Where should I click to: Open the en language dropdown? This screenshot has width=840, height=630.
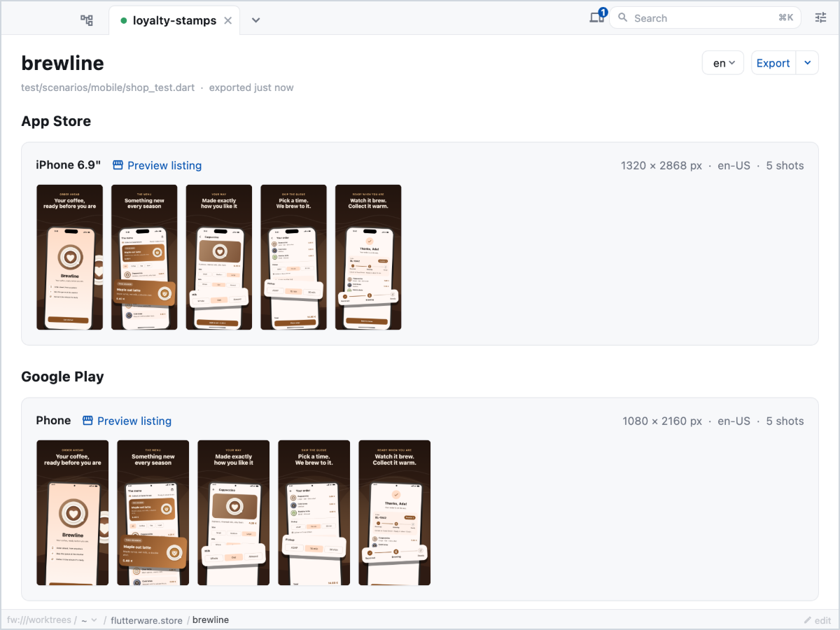(x=723, y=63)
